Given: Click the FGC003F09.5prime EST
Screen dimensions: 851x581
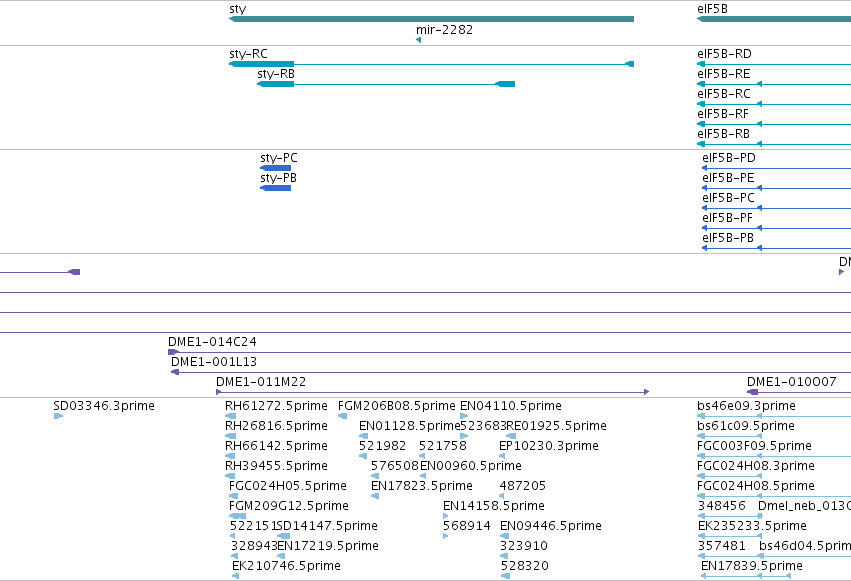Looking at the screenshot, I should pyautogui.click(x=774, y=456).
